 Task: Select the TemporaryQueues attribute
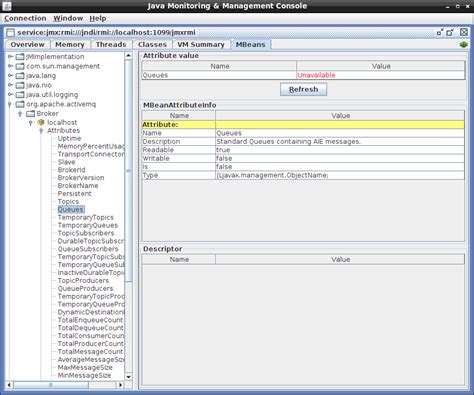click(88, 225)
